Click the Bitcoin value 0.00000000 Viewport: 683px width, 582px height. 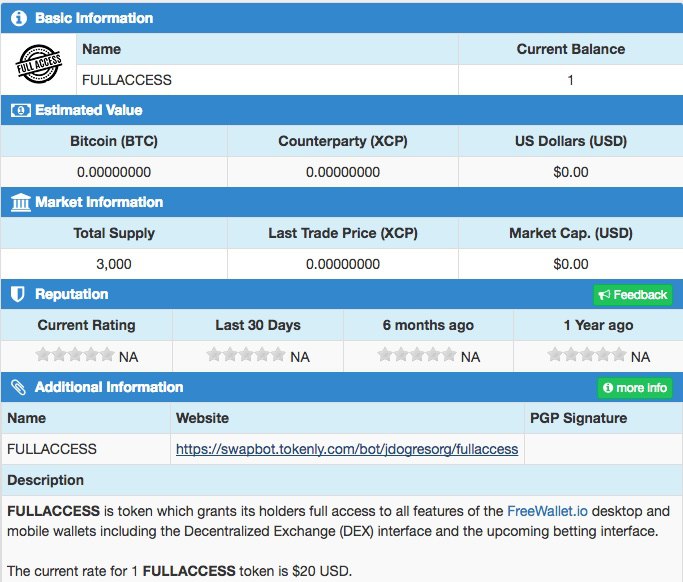pyautogui.click(x=114, y=172)
